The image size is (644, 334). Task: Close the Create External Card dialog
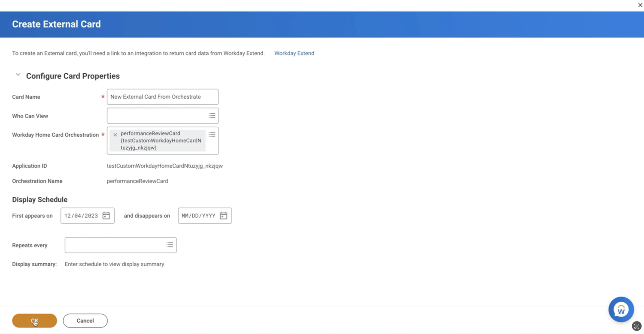pyautogui.click(x=640, y=5)
